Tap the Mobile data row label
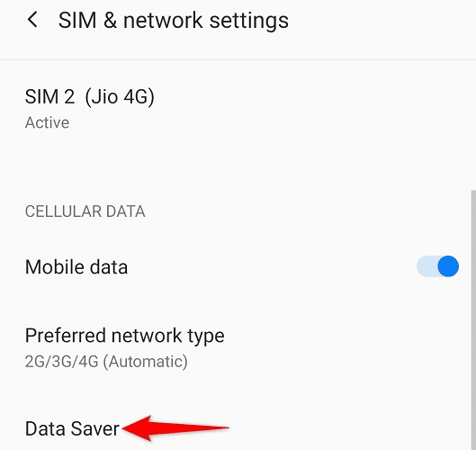The image size is (476, 450). (76, 267)
